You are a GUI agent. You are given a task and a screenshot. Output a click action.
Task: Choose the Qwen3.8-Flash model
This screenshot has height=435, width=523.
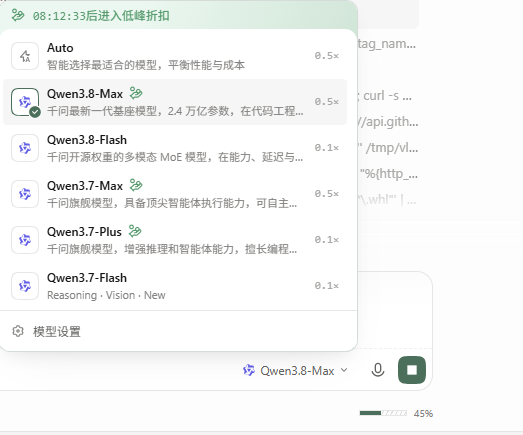(175, 148)
